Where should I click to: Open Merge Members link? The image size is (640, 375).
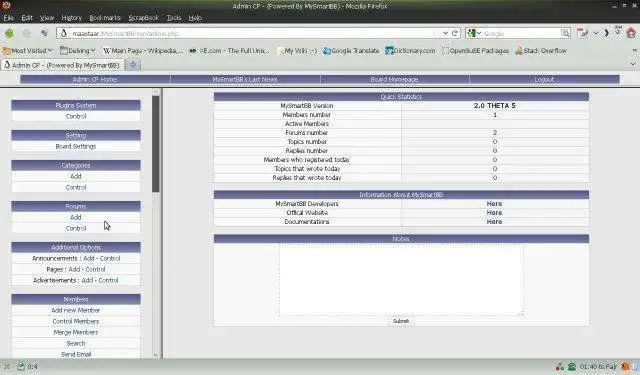pos(76,332)
